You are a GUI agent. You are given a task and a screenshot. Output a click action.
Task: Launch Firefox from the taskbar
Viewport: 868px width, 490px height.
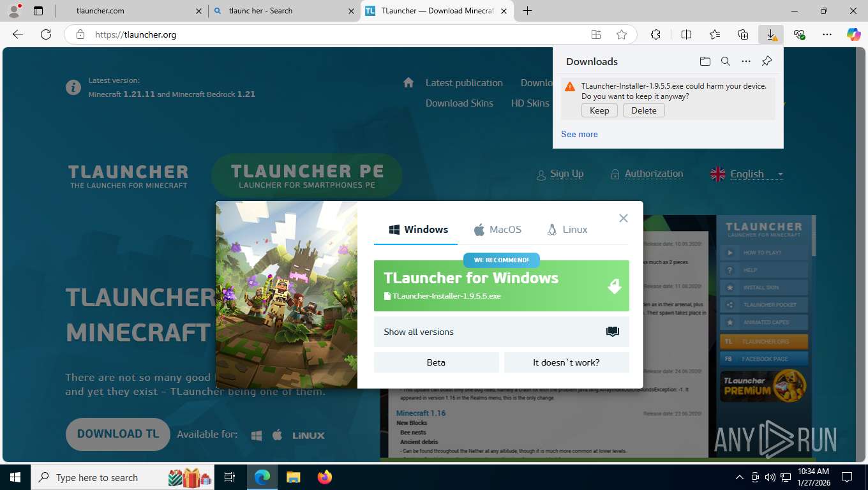click(325, 477)
